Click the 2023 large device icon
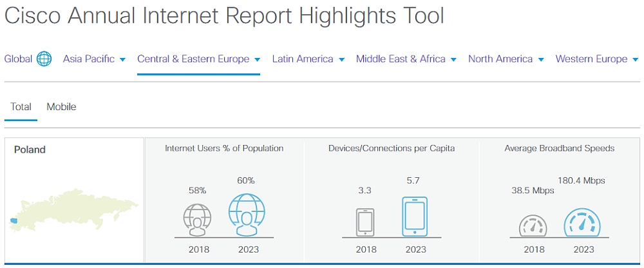Viewport: 644px width, 268px height. point(415,216)
